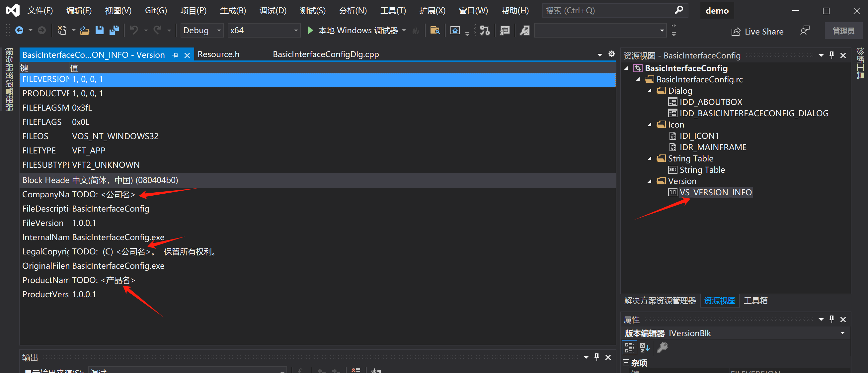The width and height of the screenshot is (868, 373).
Task: Switch to the Resource.h tab
Action: 218,54
